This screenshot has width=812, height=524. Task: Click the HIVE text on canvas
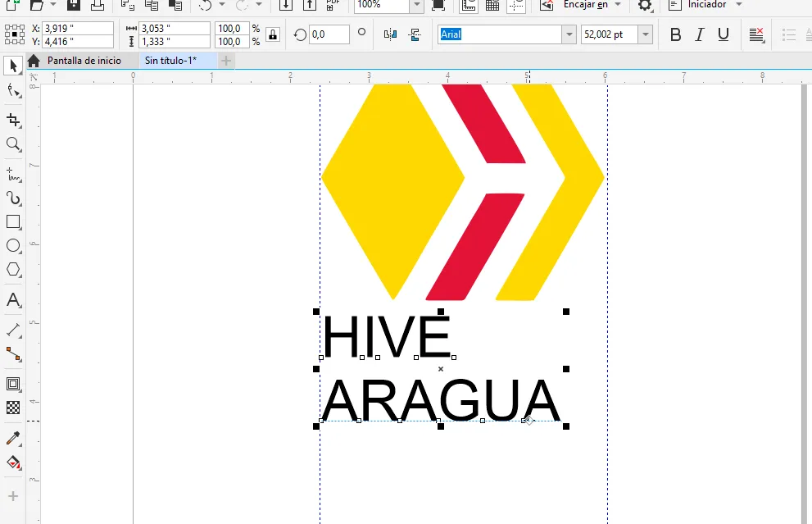click(386, 336)
